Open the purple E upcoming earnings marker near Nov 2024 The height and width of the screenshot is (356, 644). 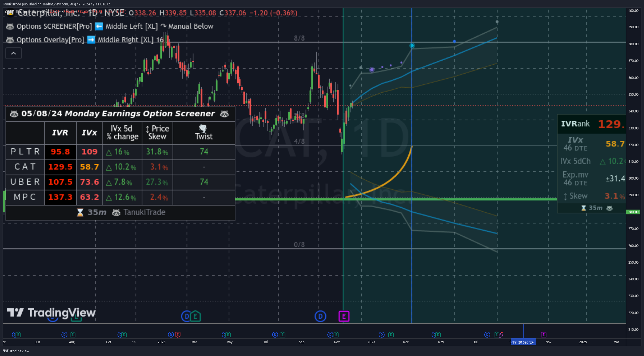(543, 334)
